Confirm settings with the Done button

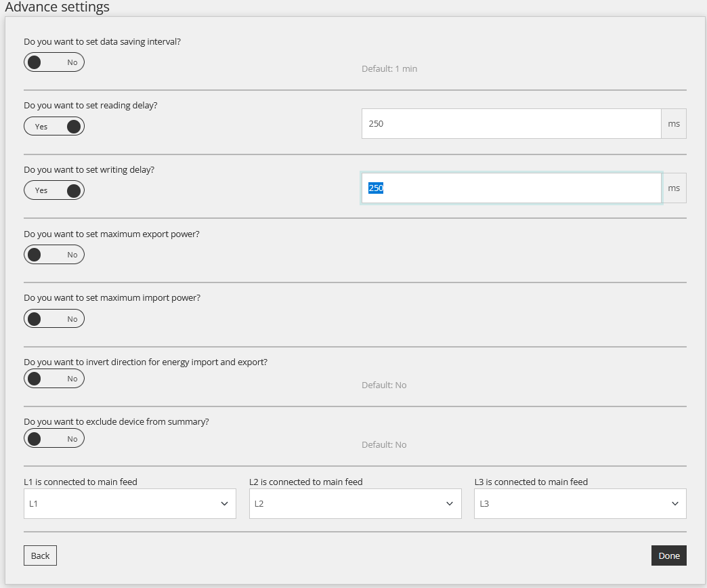[669, 555]
